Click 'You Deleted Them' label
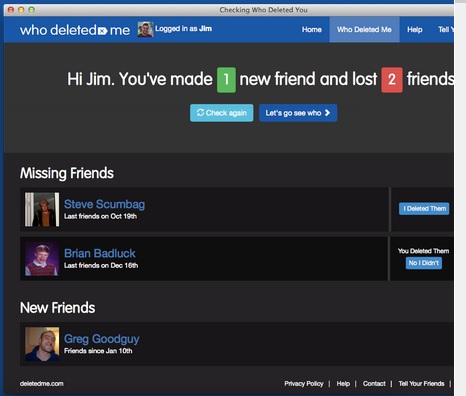The width and height of the screenshot is (466, 396). (423, 251)
